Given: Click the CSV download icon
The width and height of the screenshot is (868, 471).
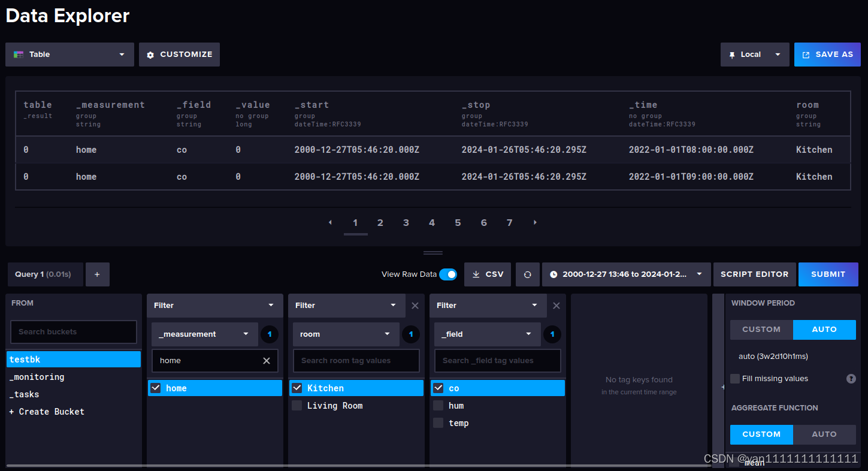Looking at the screenshot, I should pyautogui.click(x=476, y=274).
